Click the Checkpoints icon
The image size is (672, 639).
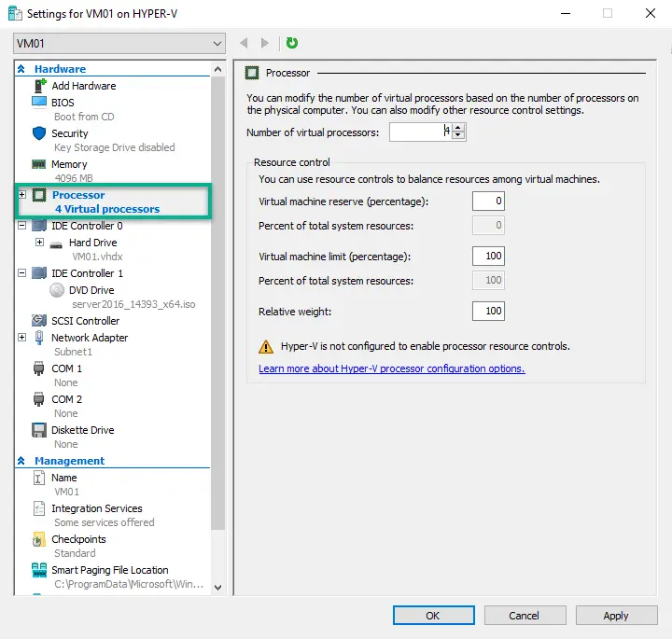click(x=39, y=539)
